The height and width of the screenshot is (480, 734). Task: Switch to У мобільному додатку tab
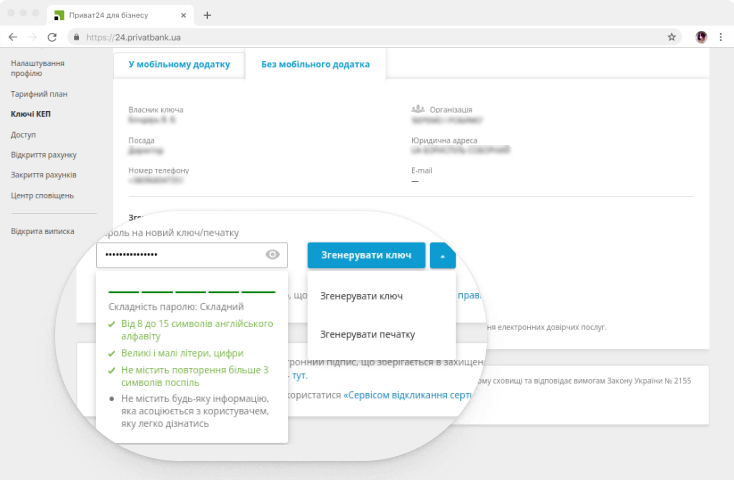click(179, 64)
